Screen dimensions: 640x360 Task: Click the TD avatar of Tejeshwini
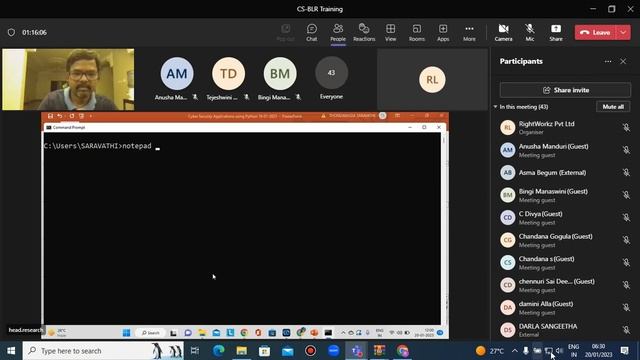(x=228, y=73)
